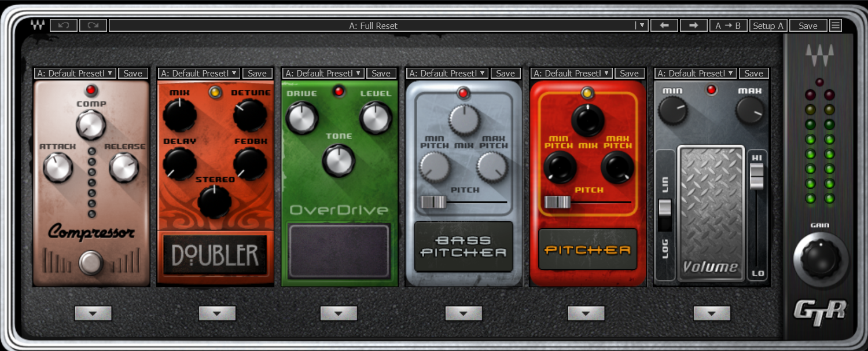Click the master GAIN knob

tap(821, 258)
